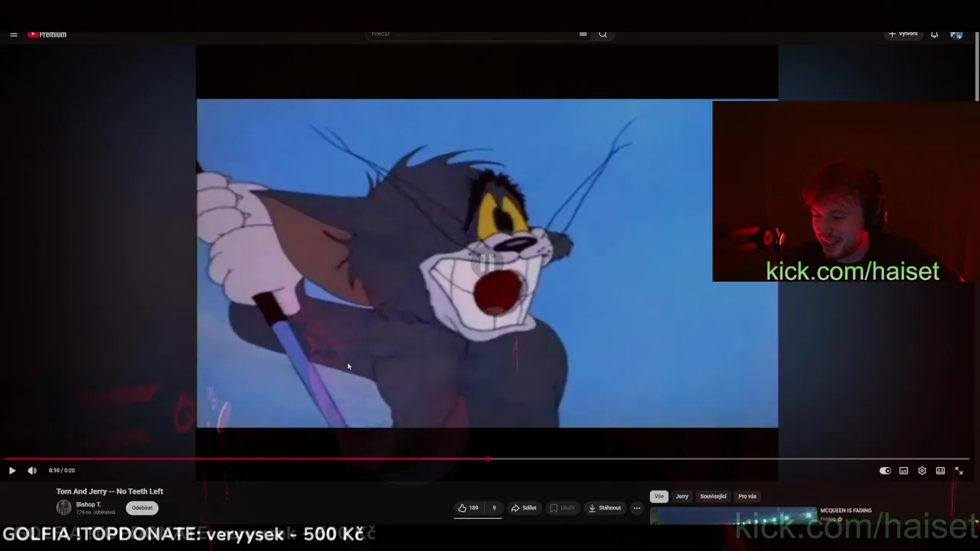Open the Bishop T. channel name link
The image size is (980, 551).
88,504
